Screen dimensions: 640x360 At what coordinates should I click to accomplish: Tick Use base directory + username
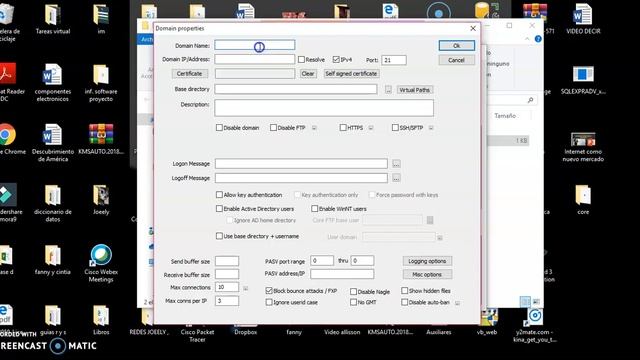[219, 236]
